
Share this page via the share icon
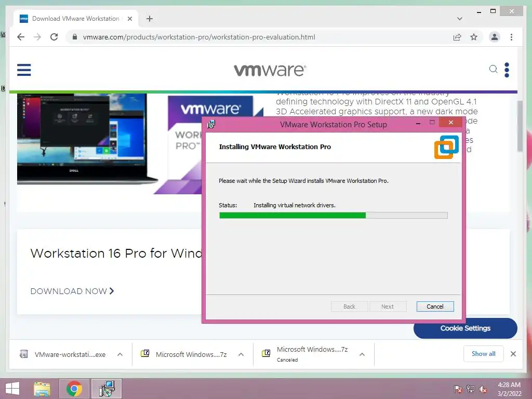tap(457, 37)
